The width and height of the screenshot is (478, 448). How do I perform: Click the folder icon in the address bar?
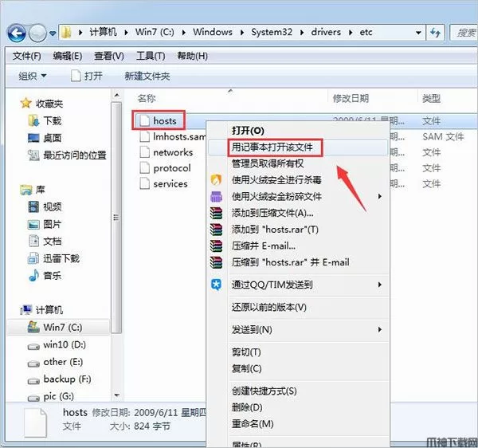point(66,32)
